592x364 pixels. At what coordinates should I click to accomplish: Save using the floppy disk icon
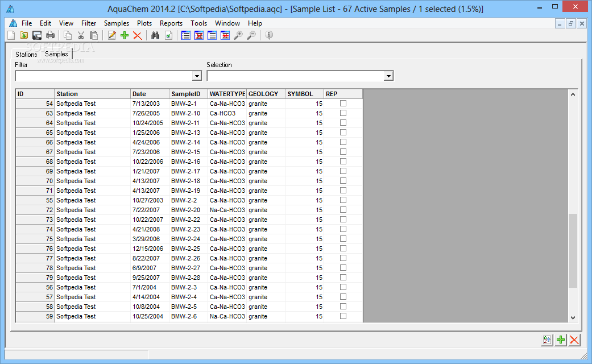point(37,35)
